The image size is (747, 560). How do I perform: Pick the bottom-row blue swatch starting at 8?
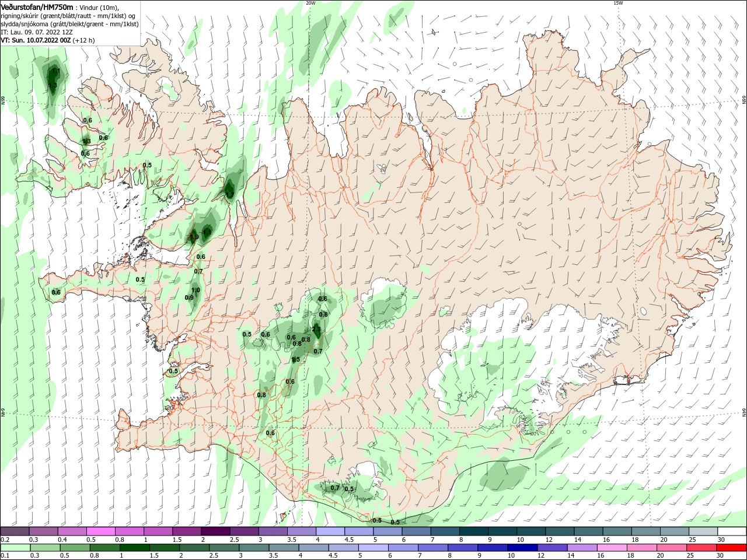(x=463, y=548)
